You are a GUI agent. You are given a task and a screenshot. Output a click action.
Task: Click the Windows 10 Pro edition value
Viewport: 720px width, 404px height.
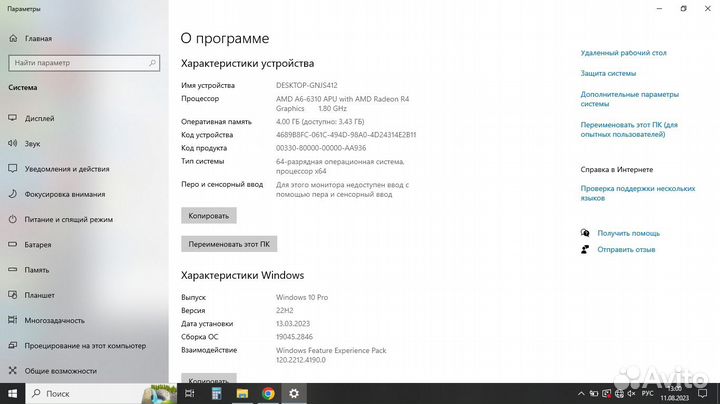pos(302,297)
